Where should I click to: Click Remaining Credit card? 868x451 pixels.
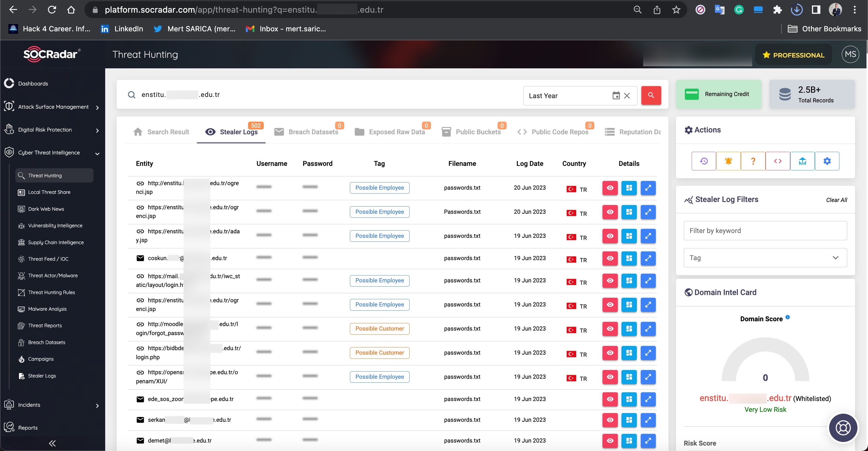(719, 94)
